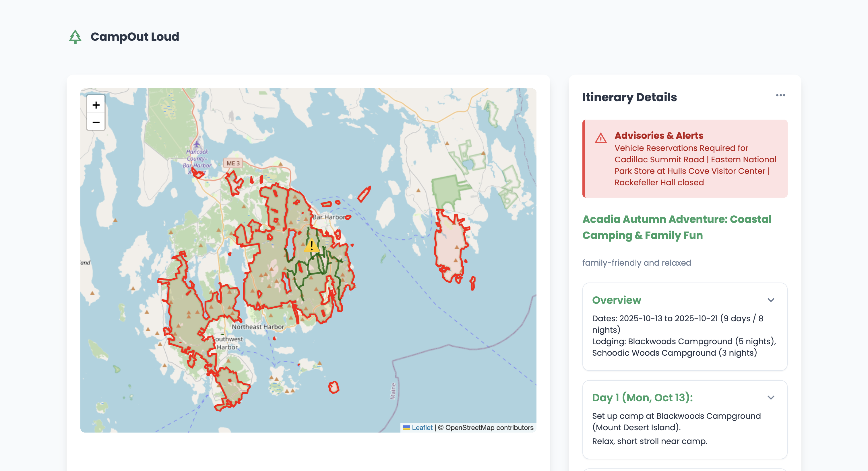This screenshot has height=471, width=868.
Task: Open the Itinerary Details three-dot menu
Action: 780,95
